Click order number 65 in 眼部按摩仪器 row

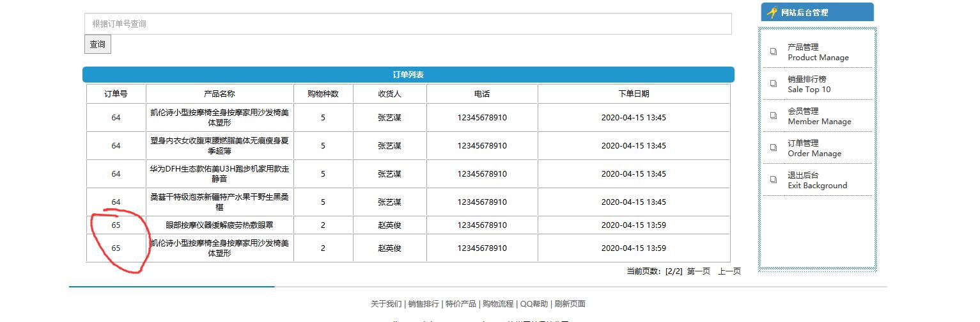coord(116,225)
